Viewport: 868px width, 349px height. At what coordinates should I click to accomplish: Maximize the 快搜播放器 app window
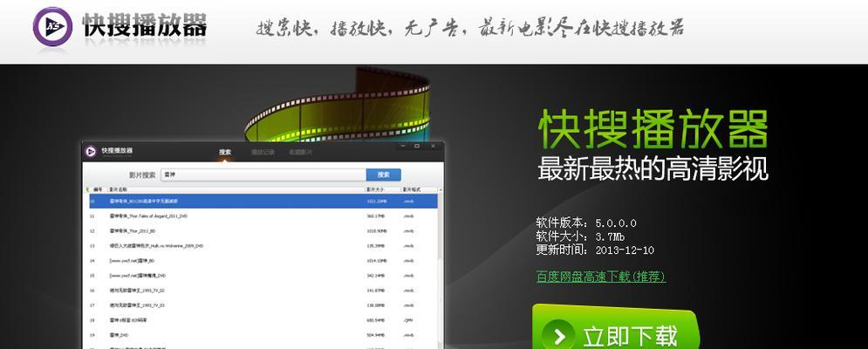point(417,147)
